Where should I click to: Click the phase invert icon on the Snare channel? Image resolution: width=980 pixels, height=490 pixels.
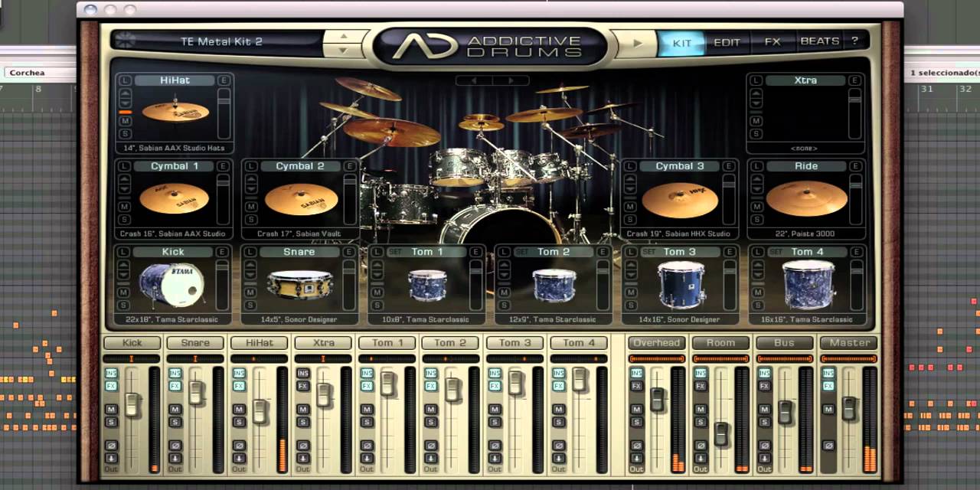pyautogui.click(x=175, y=446)
